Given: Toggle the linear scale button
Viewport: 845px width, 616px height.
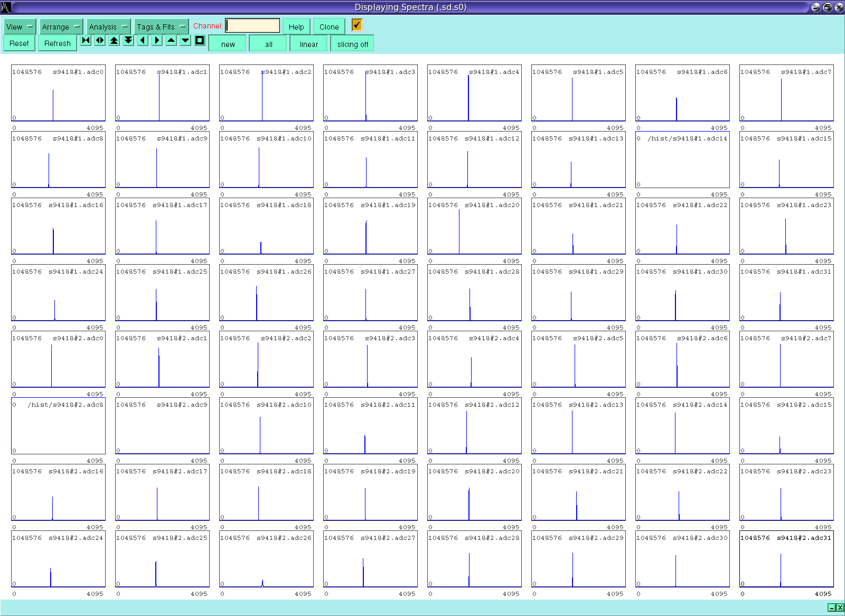Looking at the screenshot, I should 309,44.
